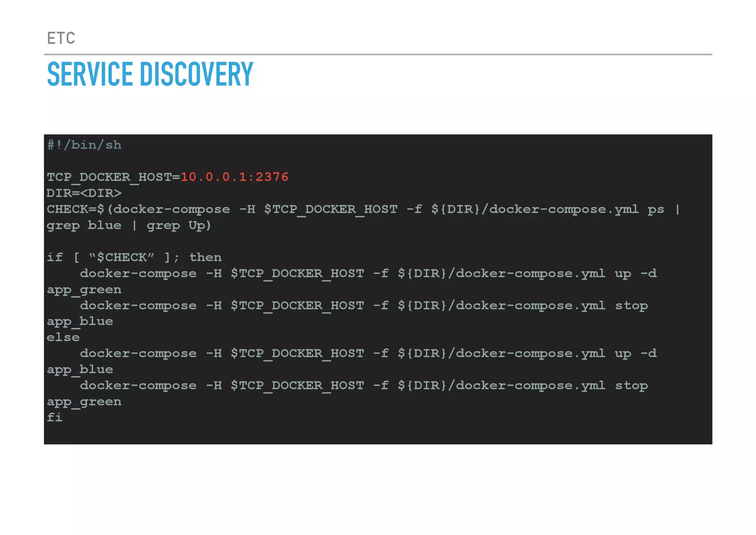Click the 'if [ "$CHECK" ]; then' line
Image resolution: width=756 pixels, height=535 pixels.
134,257
